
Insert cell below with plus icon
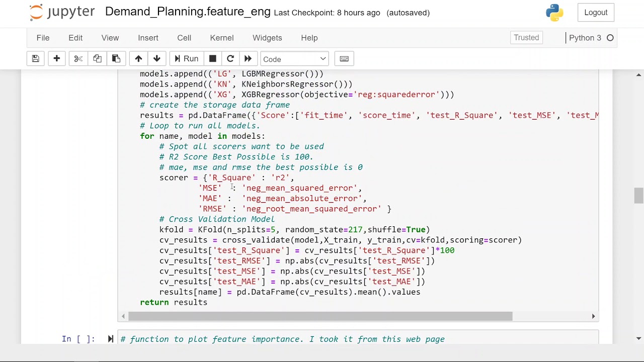(x=57, y=59)
